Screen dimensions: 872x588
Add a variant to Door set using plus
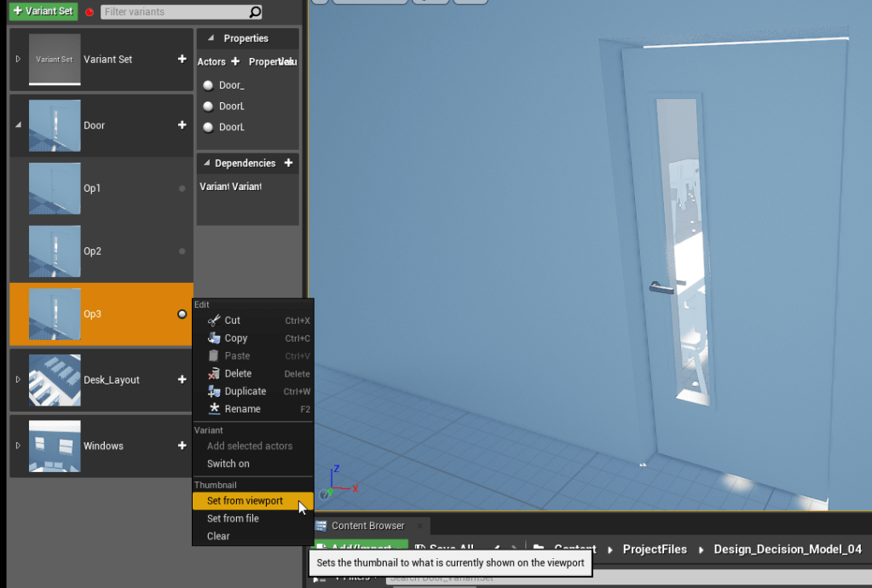182,125
